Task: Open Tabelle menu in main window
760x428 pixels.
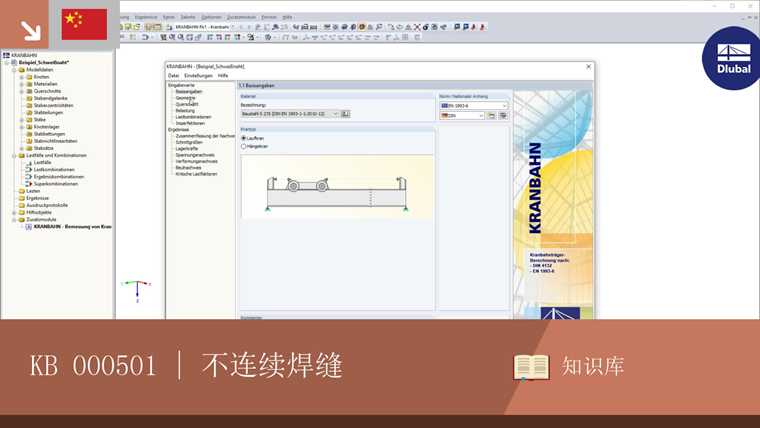Action: (188, 17)
